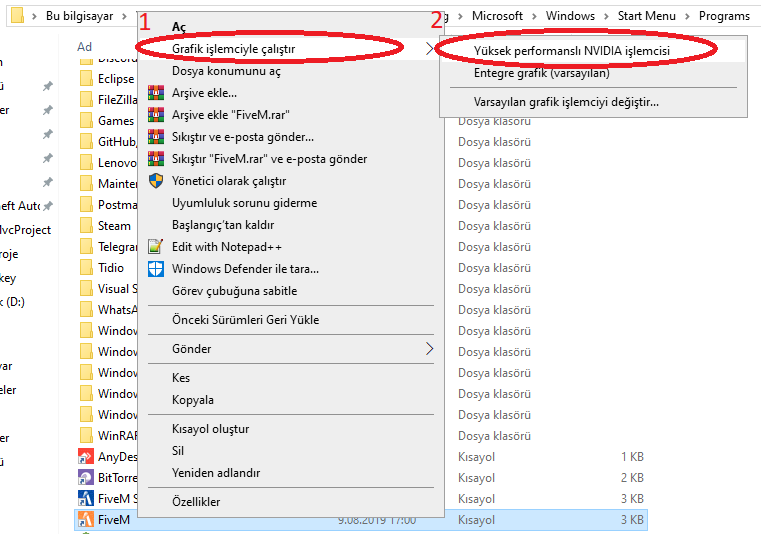Open 'Özellikler' from the context menu
The height and width of the screenshot is (534, 761).
tap(196, 501)
